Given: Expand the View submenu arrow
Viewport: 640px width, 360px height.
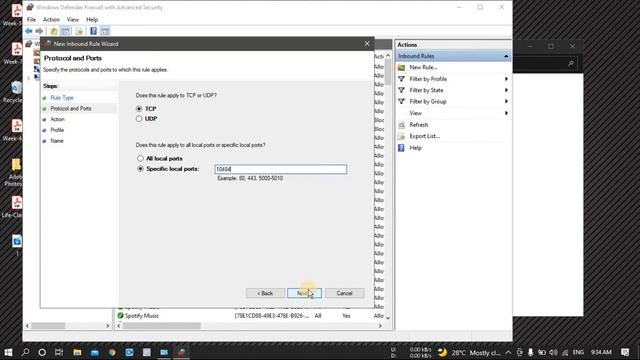Looking at the screenshot, I should [x=506, y=113].
